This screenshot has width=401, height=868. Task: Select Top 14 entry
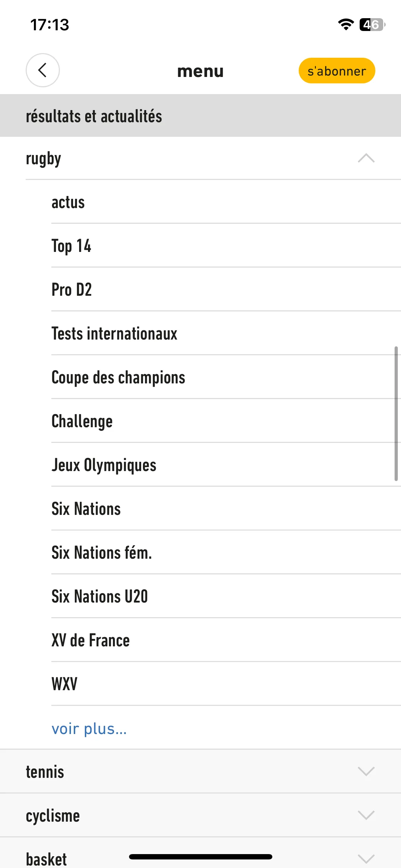226,246
